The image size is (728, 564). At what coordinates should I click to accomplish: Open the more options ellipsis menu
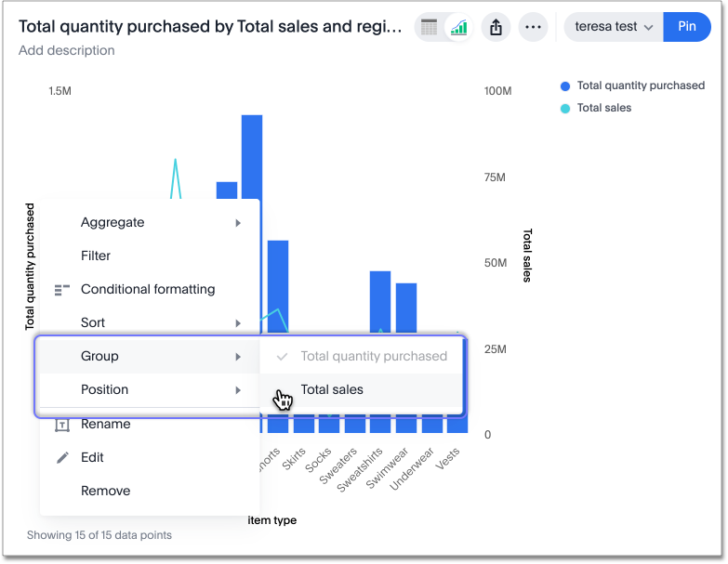click(533, 27)
